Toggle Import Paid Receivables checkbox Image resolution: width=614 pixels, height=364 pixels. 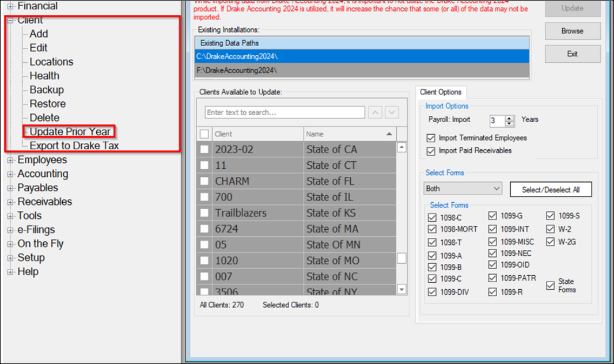click(431, 151)
